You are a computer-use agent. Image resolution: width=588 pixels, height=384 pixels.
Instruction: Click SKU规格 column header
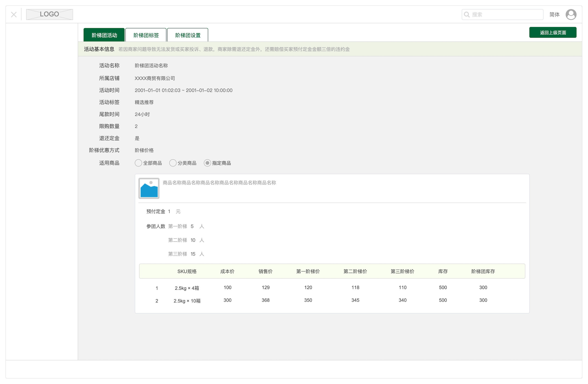tap(187, 271)
